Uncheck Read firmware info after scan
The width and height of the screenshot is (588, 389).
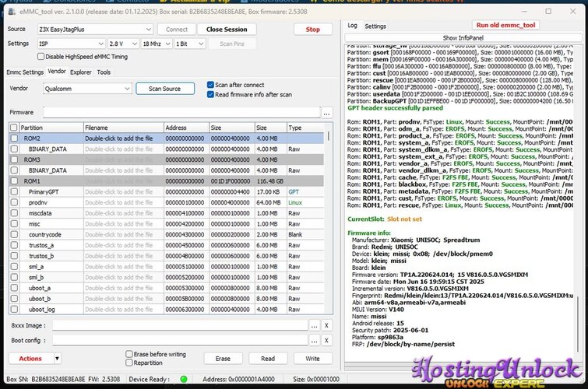[x=210, y=94]
